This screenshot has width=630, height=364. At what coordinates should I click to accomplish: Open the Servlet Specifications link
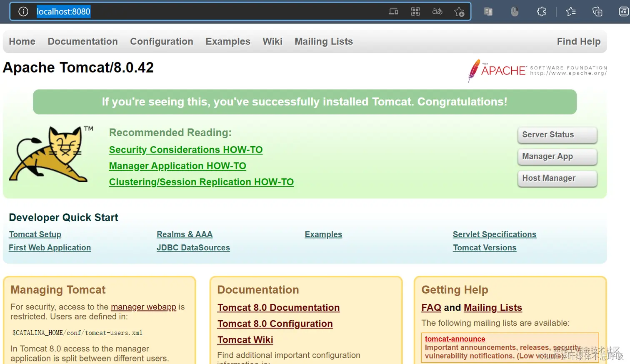tap(495, 234)
